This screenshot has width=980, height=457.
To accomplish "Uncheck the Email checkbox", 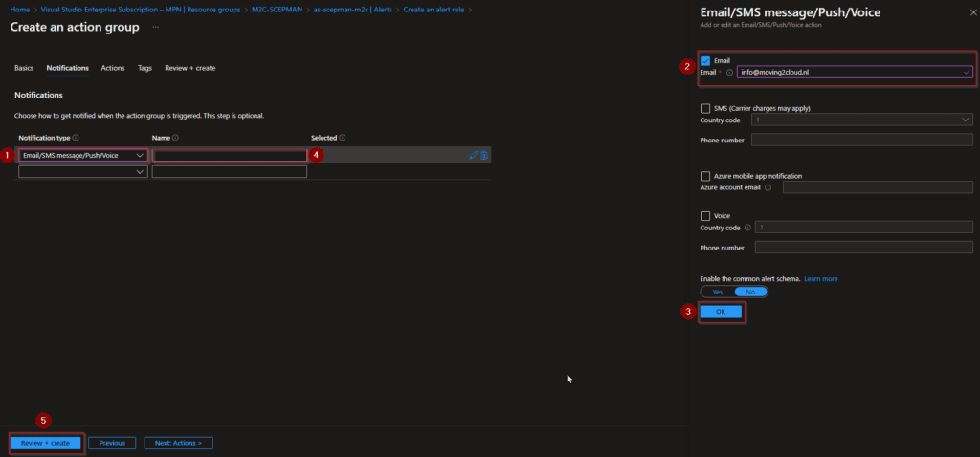I will (705, 61).
